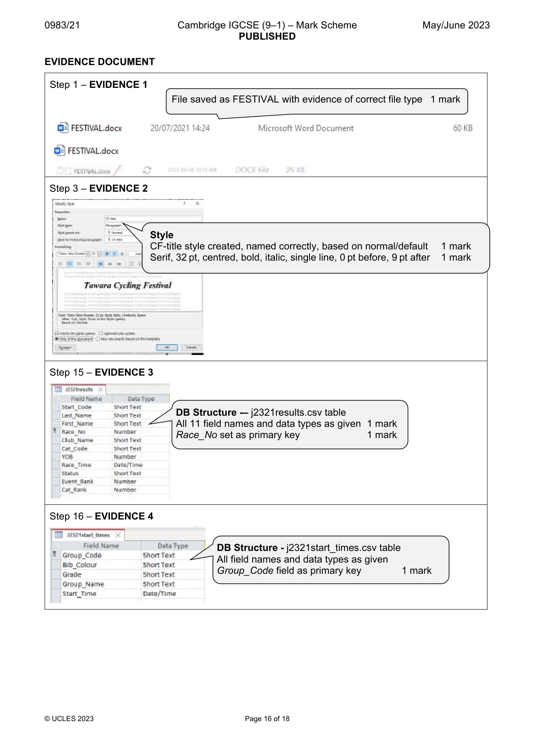Select justify alignment in Modify Style
This screenshot has height=756, width=535.
[88, 264]
